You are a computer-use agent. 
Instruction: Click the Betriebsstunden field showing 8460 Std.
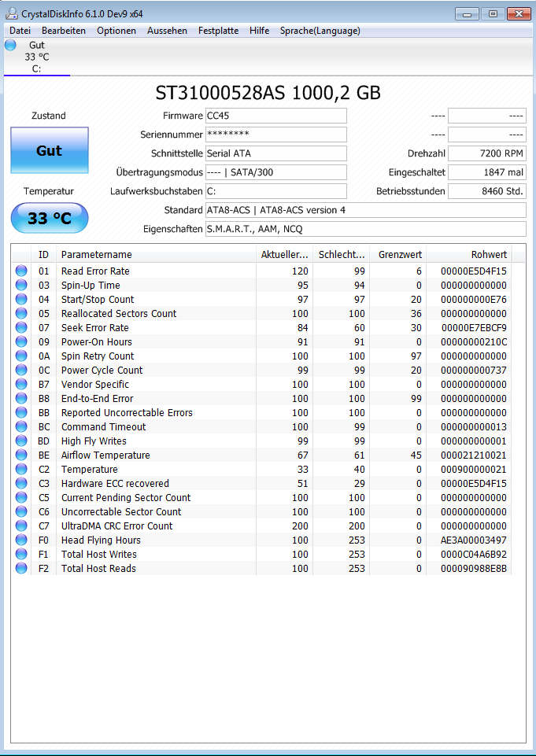tap(486, 191)
